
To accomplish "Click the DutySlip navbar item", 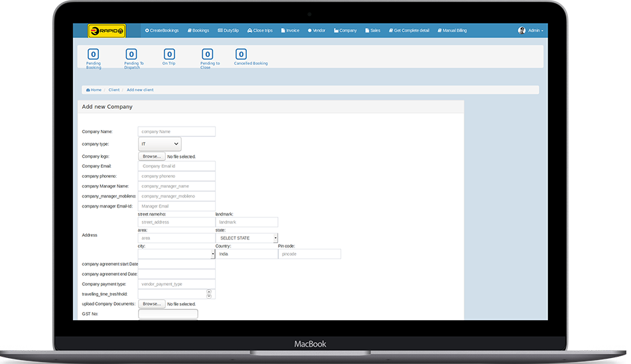I will pyautogui.click(x=228, y=30).
